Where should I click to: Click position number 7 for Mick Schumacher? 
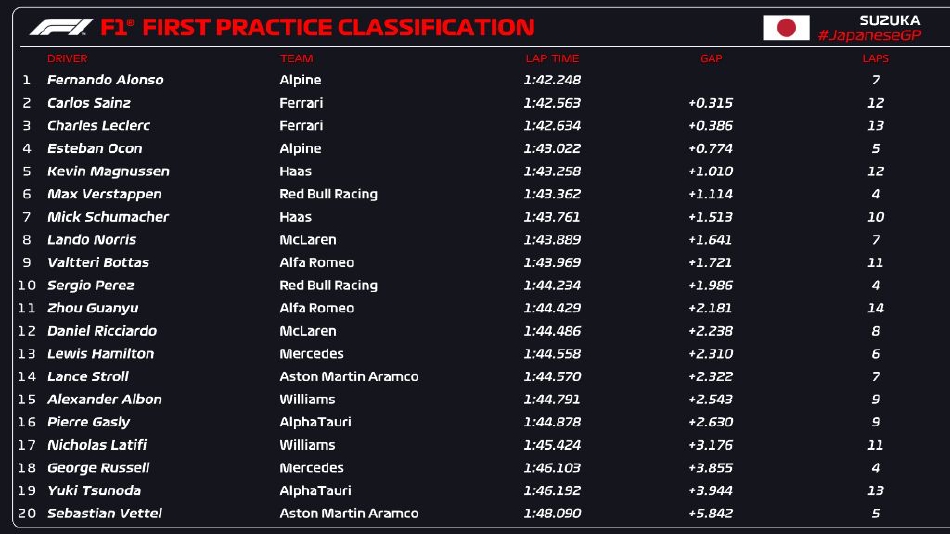[27, 217]
